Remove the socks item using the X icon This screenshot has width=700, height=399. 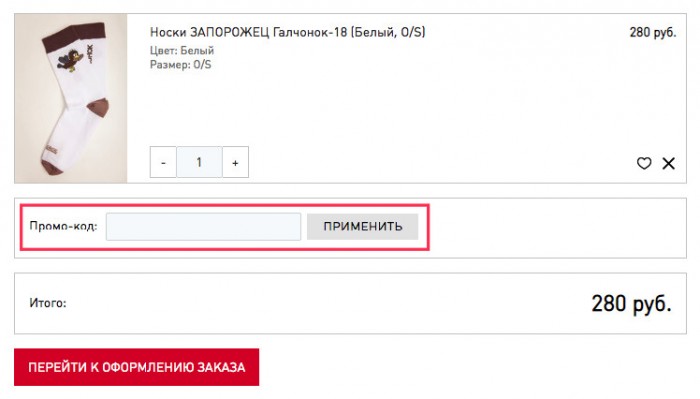[x=668, y=163]
